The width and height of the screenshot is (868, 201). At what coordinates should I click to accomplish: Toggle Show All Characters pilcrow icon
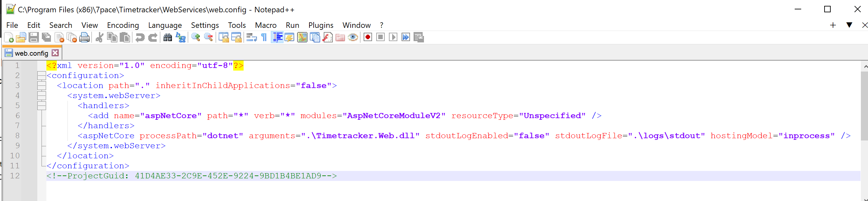(x=264, y=37)
